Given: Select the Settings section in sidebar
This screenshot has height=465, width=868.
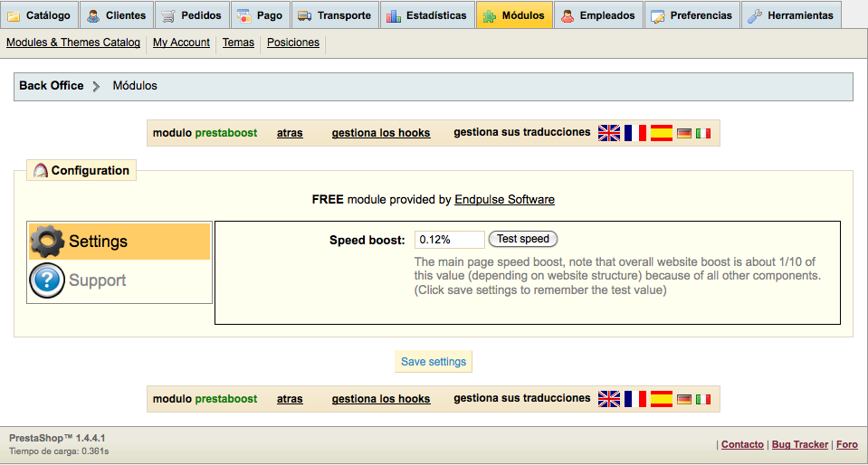Looking at the screenshot, I should coord(119,242).
